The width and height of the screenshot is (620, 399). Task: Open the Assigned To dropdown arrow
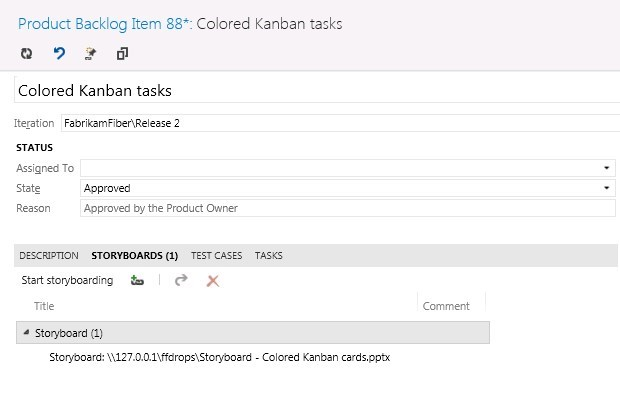click(607, 168)
